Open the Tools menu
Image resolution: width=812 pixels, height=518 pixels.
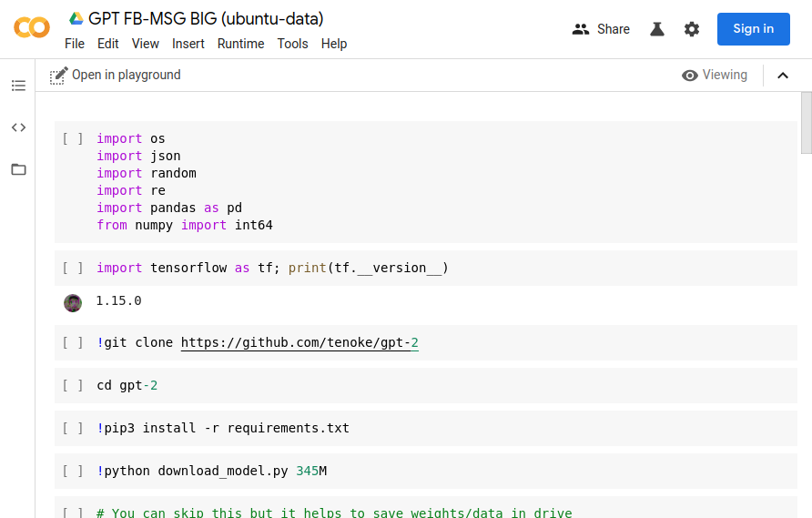point(292,44)
